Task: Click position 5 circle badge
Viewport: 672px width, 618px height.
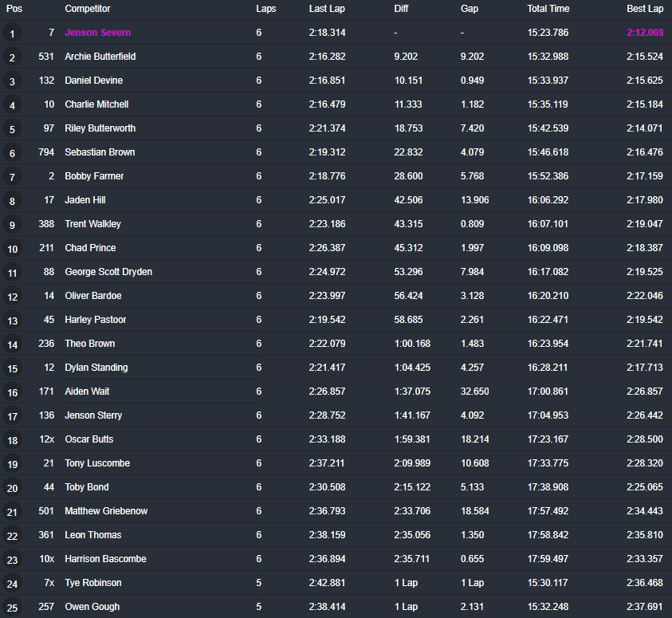Action: (12, 129)
